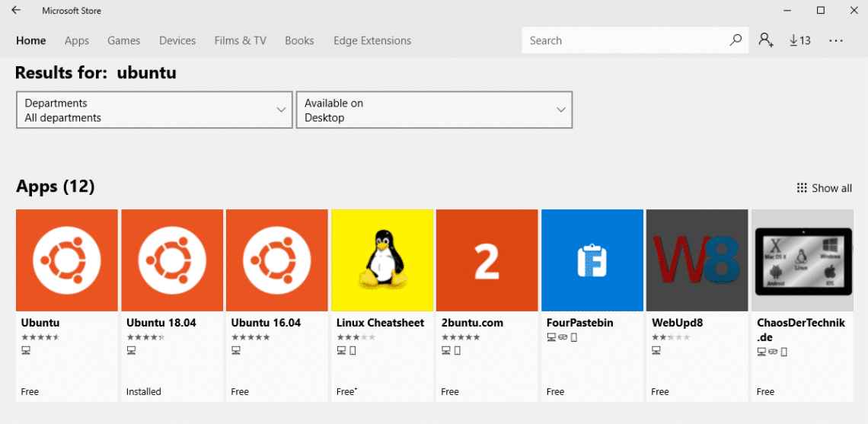Expand the Available on dropdown

click(435, 110)
